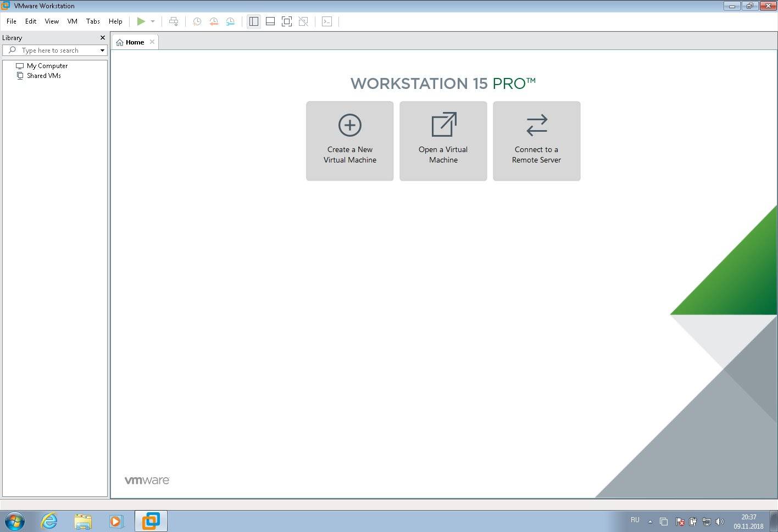Restore down the VMware Workstation window
Viewport: 778px width, 532px height.
pyautogui.click(x=749, y=6)
